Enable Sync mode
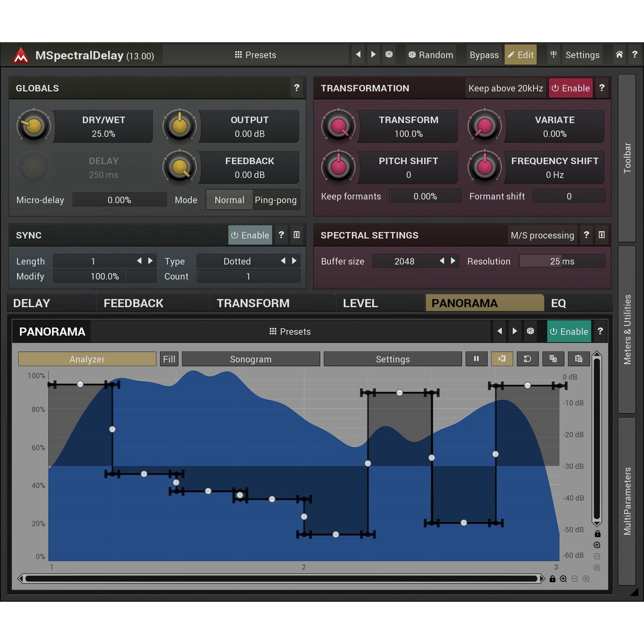Viewport: 644px width, 644px height. (x=250, y=235)
